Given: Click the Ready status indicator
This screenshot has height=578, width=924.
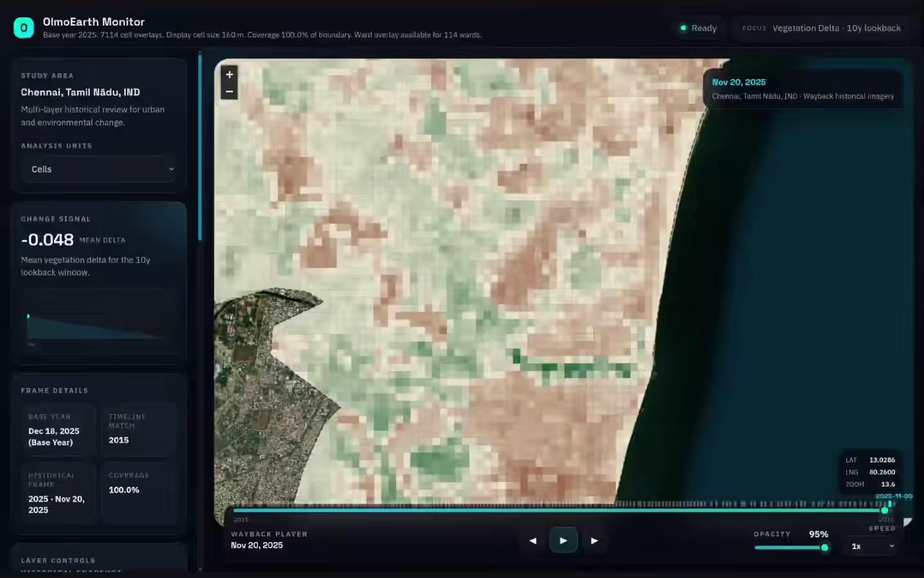Looking at the screenshot, I should click(699, 28).
